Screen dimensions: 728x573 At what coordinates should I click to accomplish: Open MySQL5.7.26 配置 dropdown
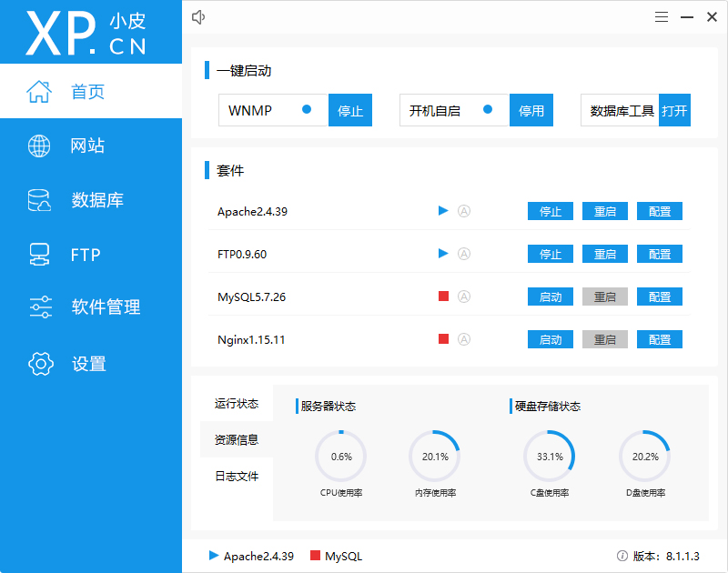(659, 297)
